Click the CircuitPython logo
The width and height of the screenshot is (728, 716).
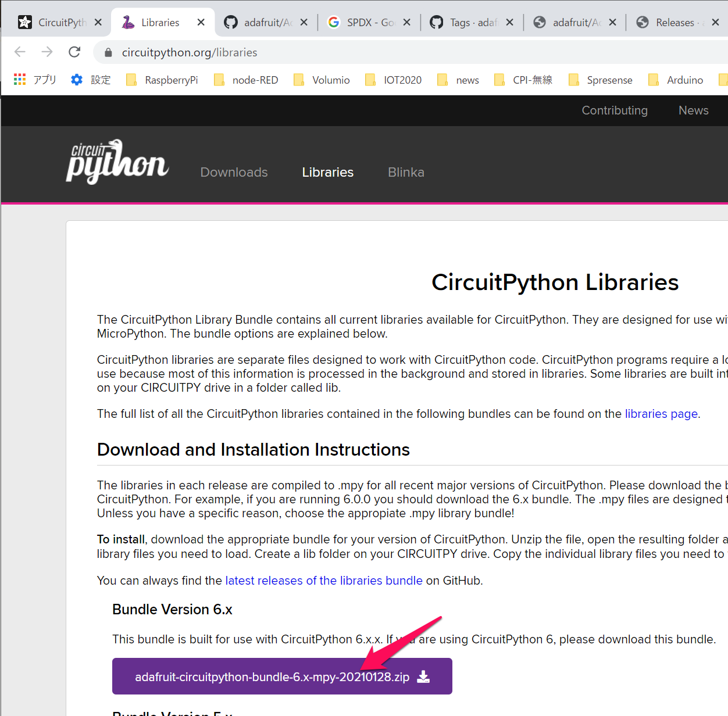pyautogui.click(x=117, y=162)
